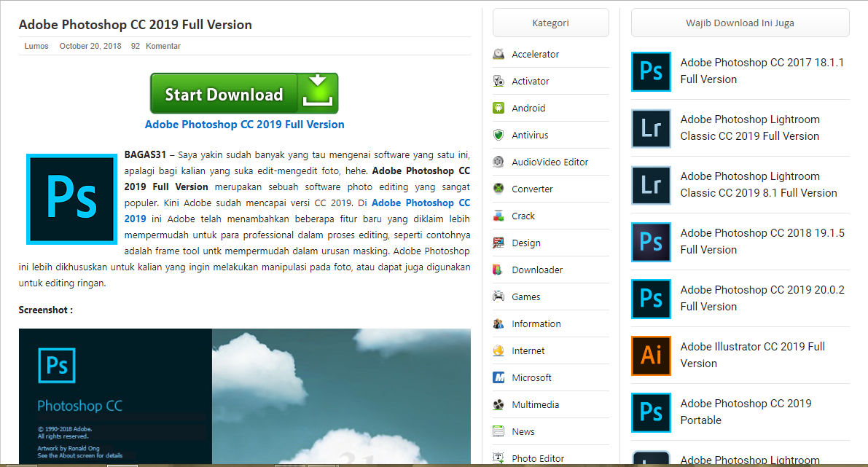Click the Kategori sidebar header

[551, 23]
